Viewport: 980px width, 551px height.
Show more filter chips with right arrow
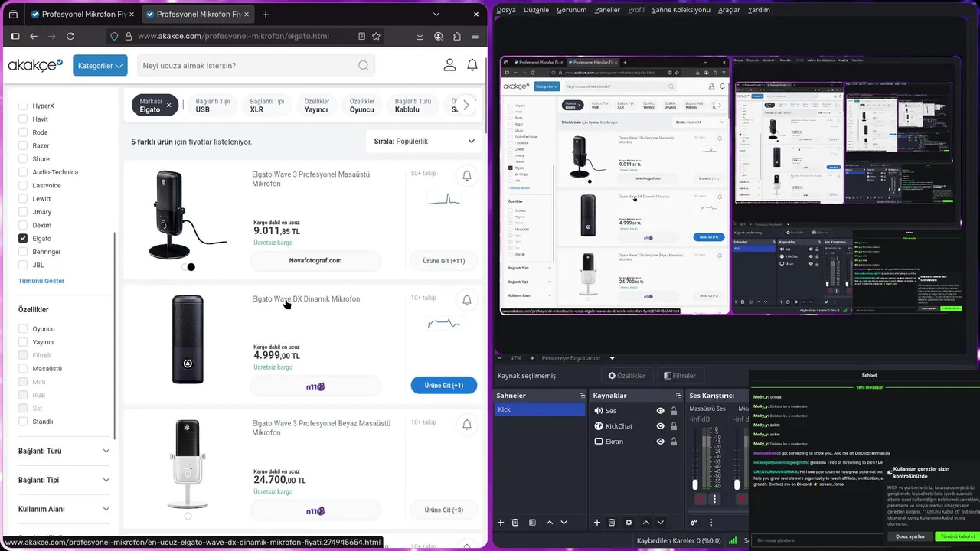click(x=466, y=105)
